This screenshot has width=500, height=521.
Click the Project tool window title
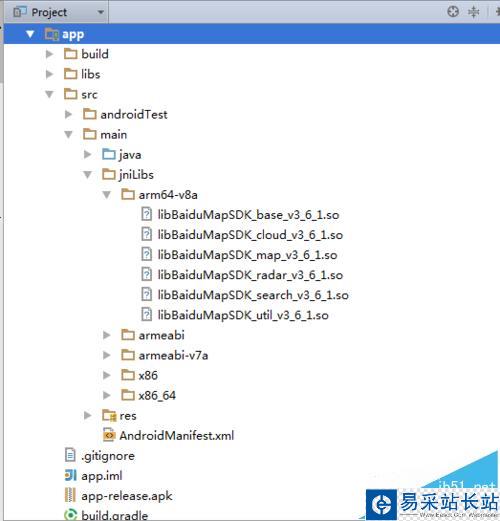[x=49, y=13]
